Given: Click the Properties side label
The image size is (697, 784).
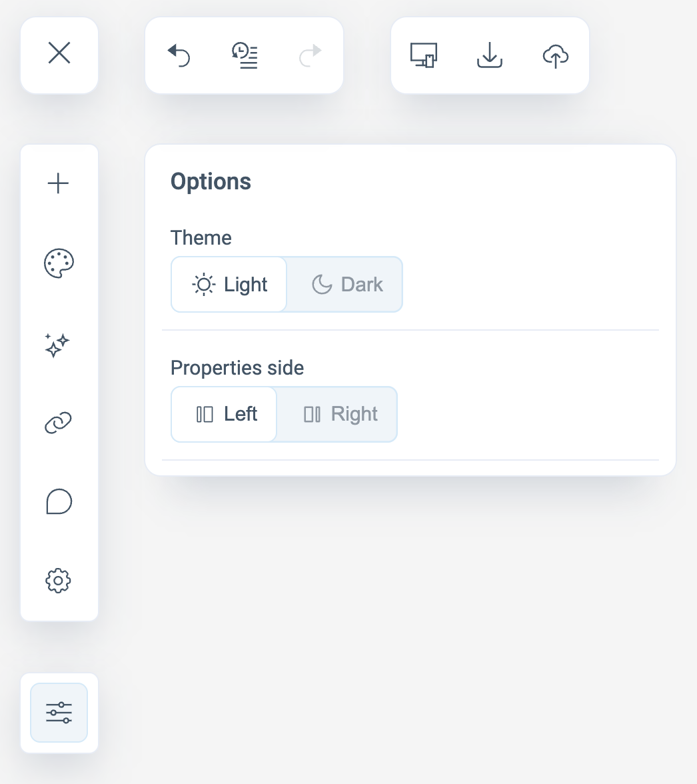Looking at the screenshot, I should [x=237, y=368].
